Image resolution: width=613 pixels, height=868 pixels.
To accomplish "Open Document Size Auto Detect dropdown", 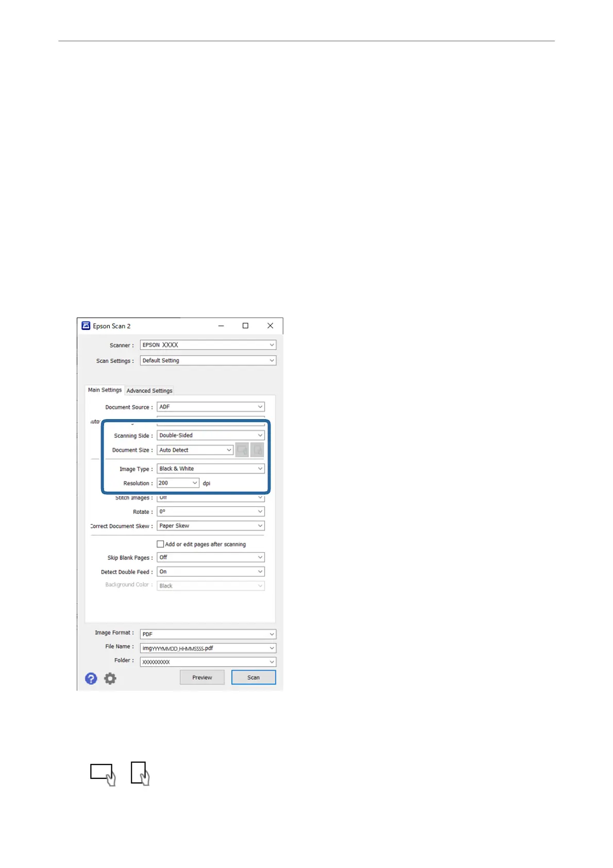I will [195, 450].
